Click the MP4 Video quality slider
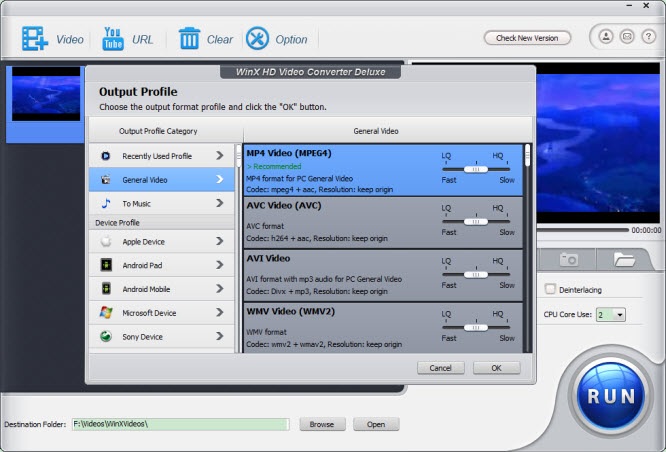Image resolution: width=666 pixels, height=452 pixels. pos(476,169)
